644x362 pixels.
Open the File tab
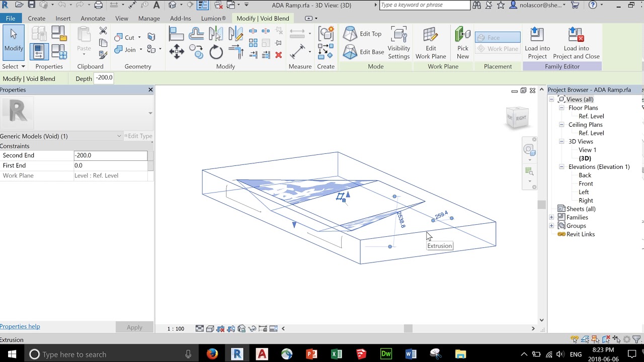pyautogui.click(x=11, y=18)
